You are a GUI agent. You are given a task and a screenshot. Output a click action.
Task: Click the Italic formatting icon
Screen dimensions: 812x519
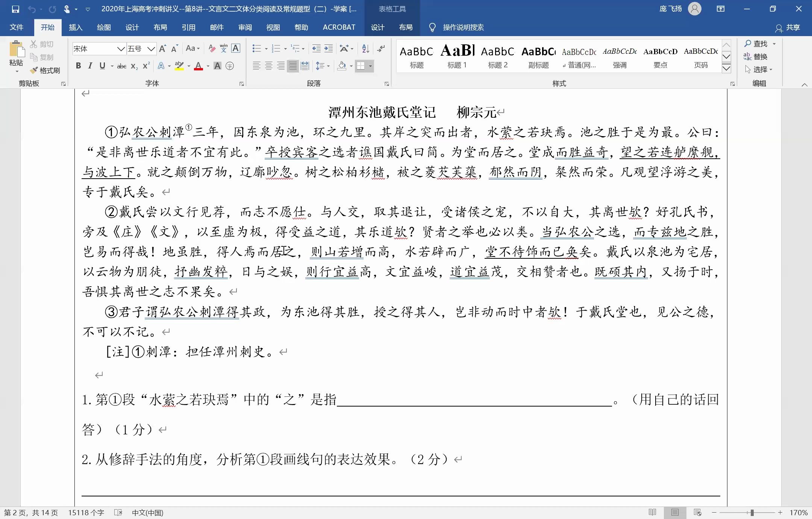click(91, 66)
